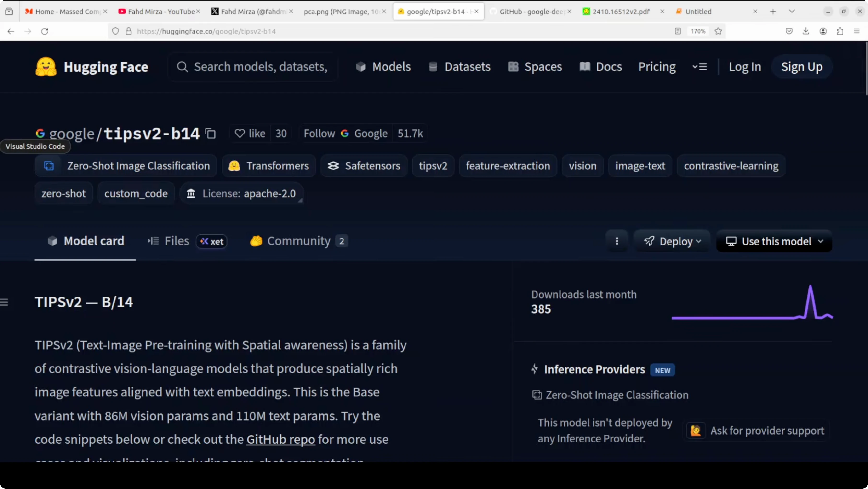Expand the Deploy dropdown
868x489 pixels.
673,241
